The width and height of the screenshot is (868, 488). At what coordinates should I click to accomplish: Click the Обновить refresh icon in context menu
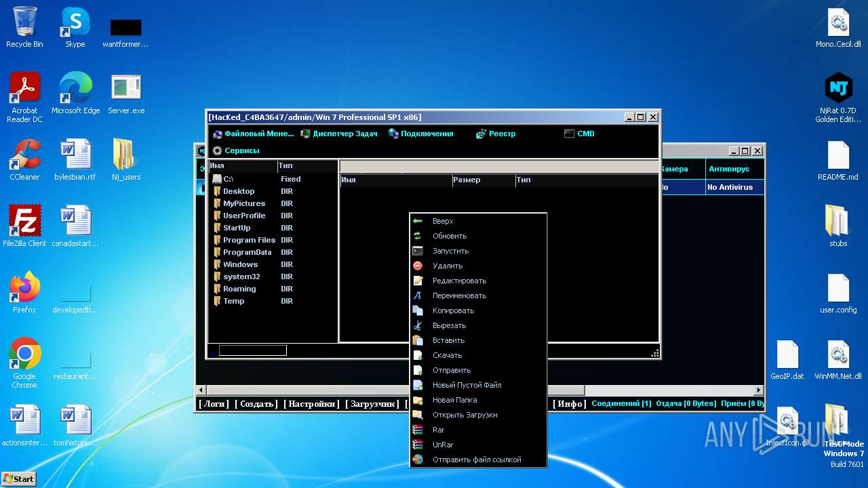(x=418, y=236)
